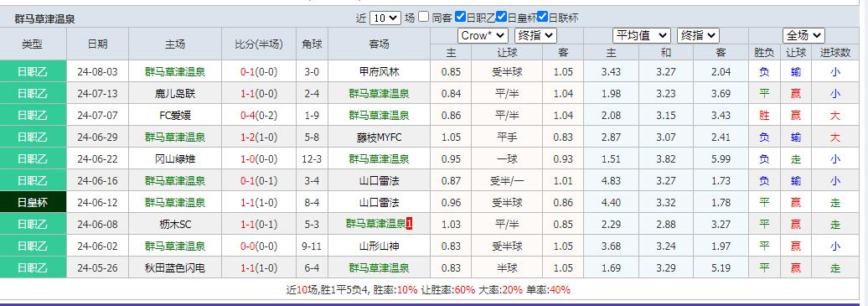Click the handicap 受半/一
The height and width of the screenshot is (306, 868).
click(507, 181)
